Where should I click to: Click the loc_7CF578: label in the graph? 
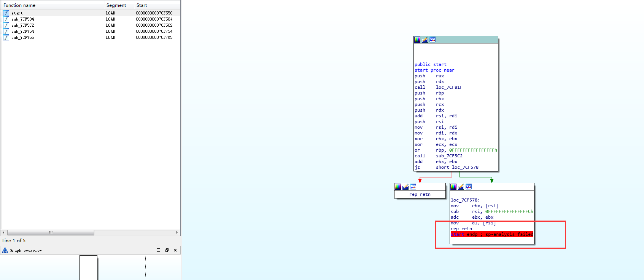[465, 200]
